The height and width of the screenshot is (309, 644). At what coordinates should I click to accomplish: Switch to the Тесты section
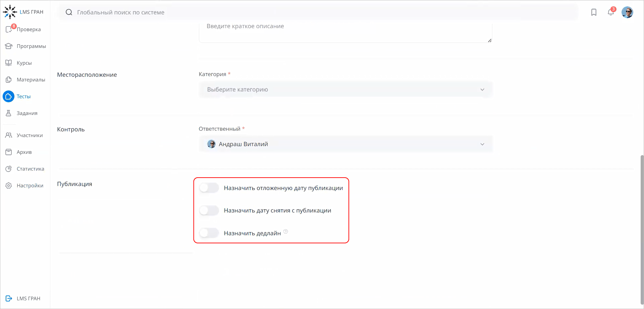(23, 96)
